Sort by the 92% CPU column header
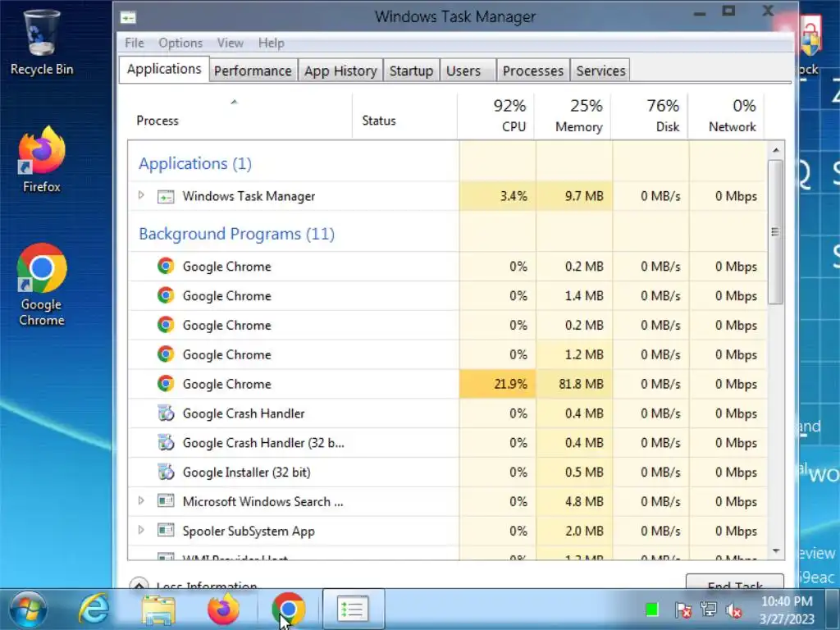Screen dimensions: 840x630 coord(496,116)
